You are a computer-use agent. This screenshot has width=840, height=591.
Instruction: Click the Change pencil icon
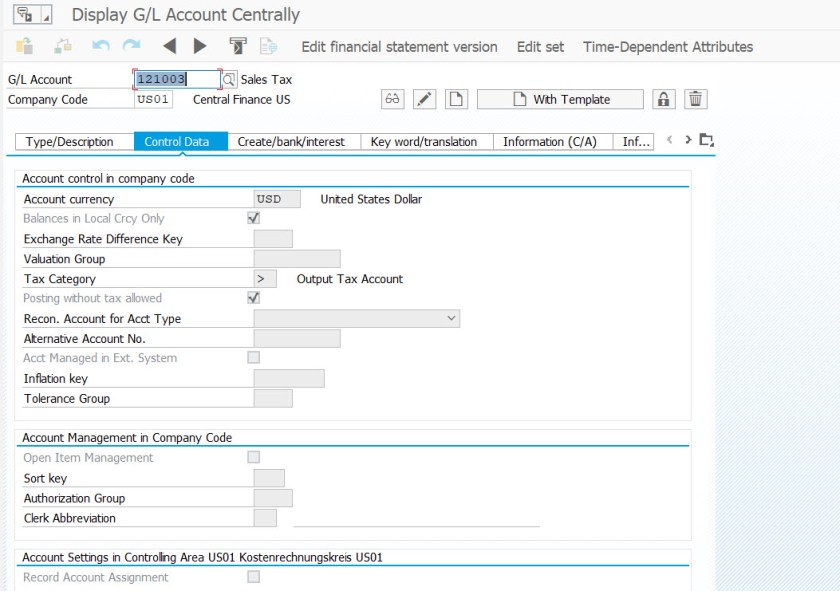424,99
